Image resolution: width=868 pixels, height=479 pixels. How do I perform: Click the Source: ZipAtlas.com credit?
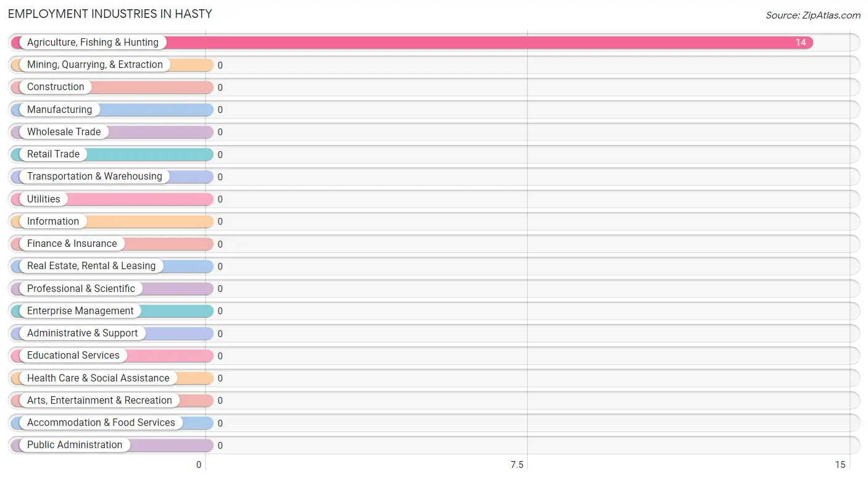pos(813,15)
